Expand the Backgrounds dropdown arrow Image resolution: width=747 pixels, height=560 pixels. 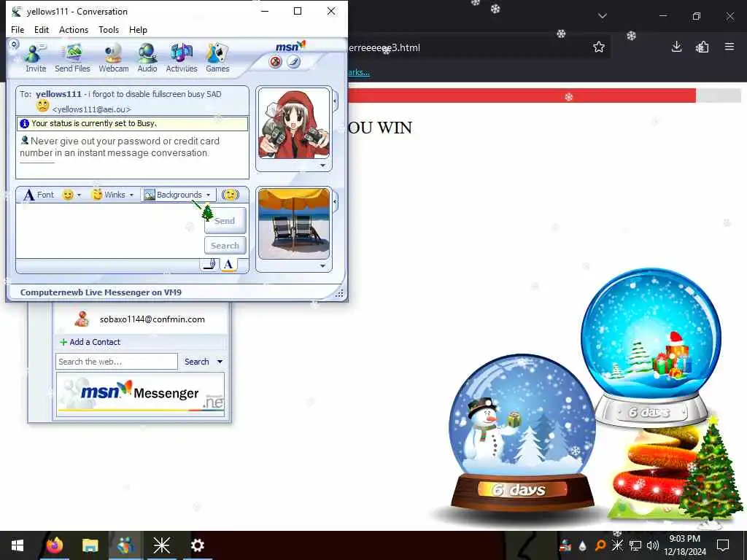pos(208,195)
